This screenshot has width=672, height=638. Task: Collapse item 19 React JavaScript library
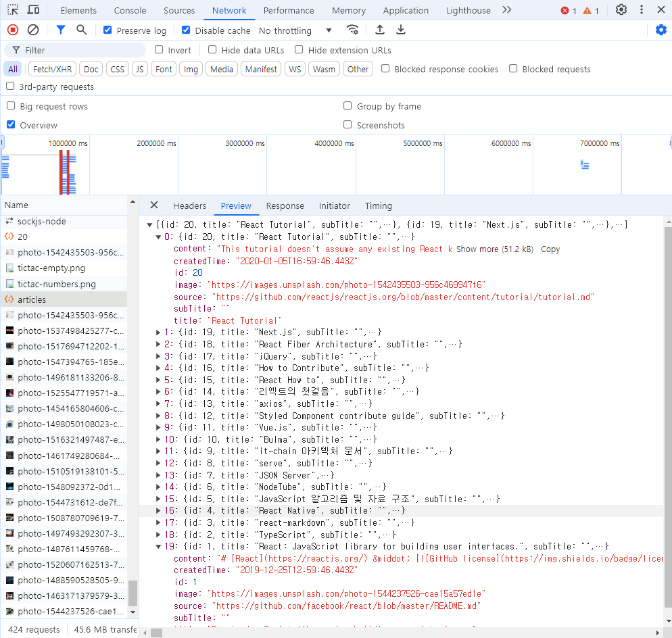pyautogui.click(x=158, y=547)
